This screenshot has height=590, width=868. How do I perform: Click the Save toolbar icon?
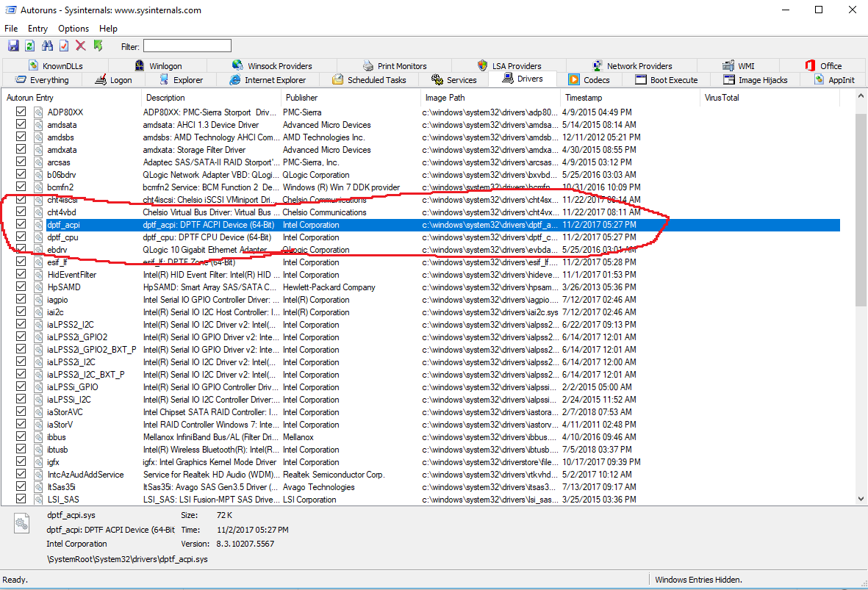pos(14,46)
